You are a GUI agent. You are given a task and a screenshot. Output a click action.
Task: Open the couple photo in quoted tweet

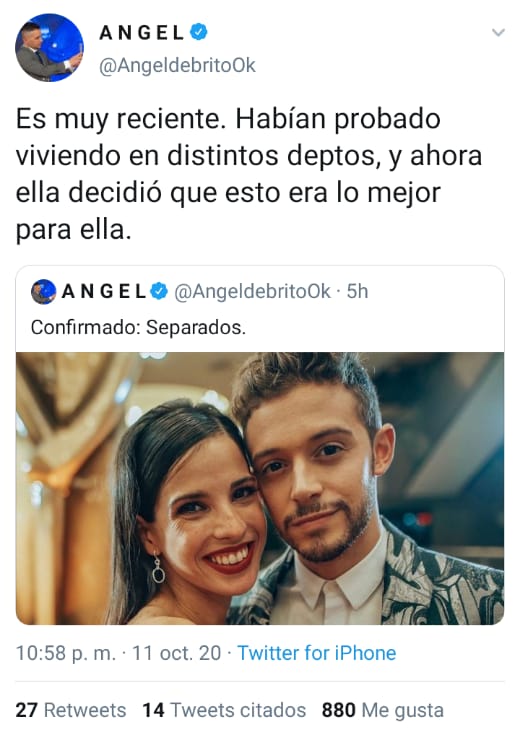(260, 488)
